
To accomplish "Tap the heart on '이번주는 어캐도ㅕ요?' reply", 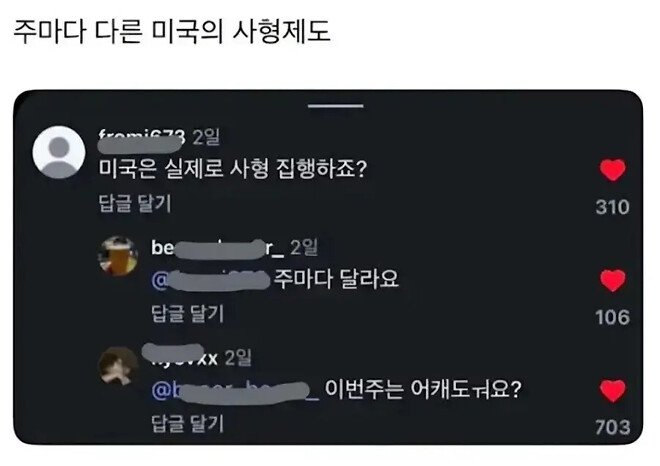I will pyautogui.click(x=612, y=391).
